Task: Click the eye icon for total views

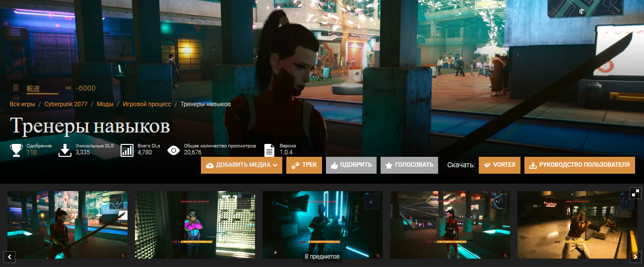Action: coord(174,150)
